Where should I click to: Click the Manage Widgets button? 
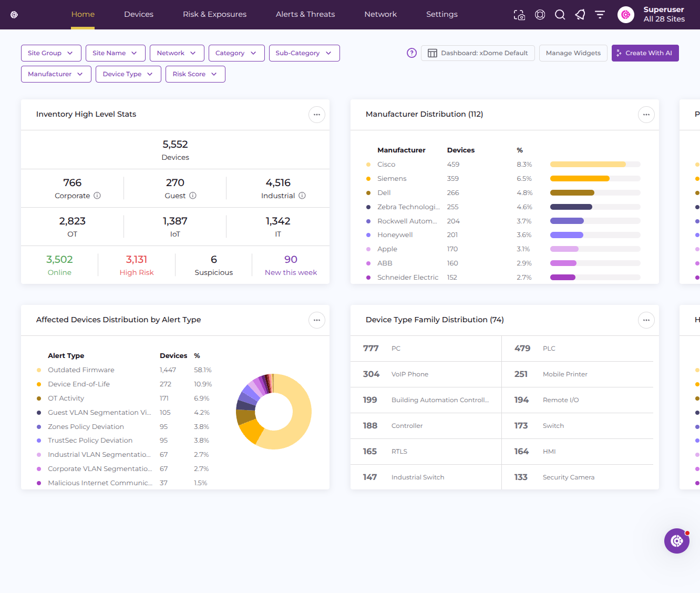tap(573, 53)
